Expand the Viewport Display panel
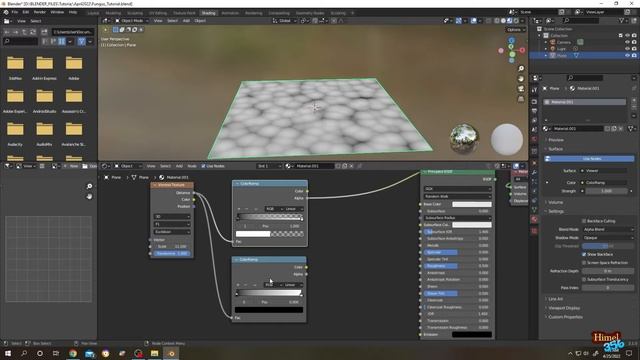 pos(564,308)
